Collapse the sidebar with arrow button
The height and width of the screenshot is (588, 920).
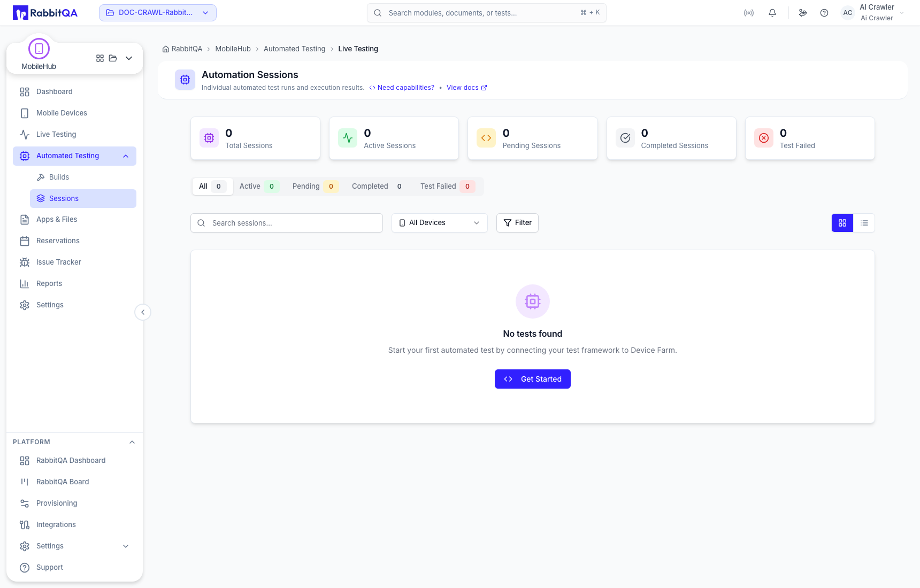(x=143, y=312)
